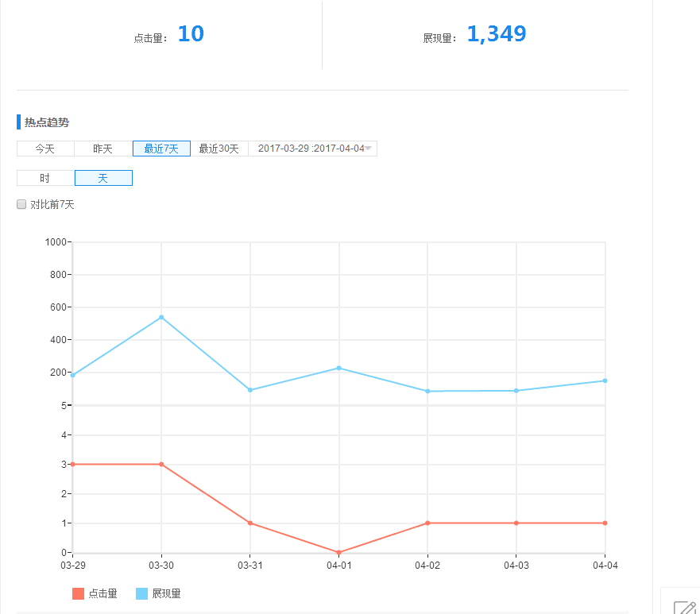Screen dimensions: 700x614
Task: Click the red data point at 03-29
Action: tap(73, 464)
